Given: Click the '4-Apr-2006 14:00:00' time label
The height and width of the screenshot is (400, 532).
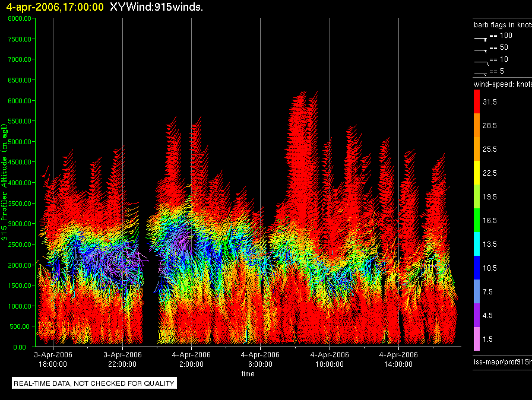Looking at the screenshot, I should pos(398,359).
